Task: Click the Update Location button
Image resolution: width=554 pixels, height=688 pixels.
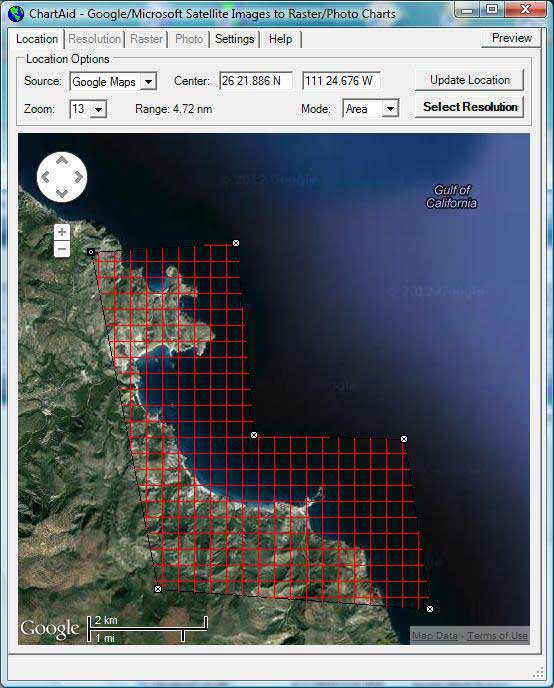Action: 470,80
